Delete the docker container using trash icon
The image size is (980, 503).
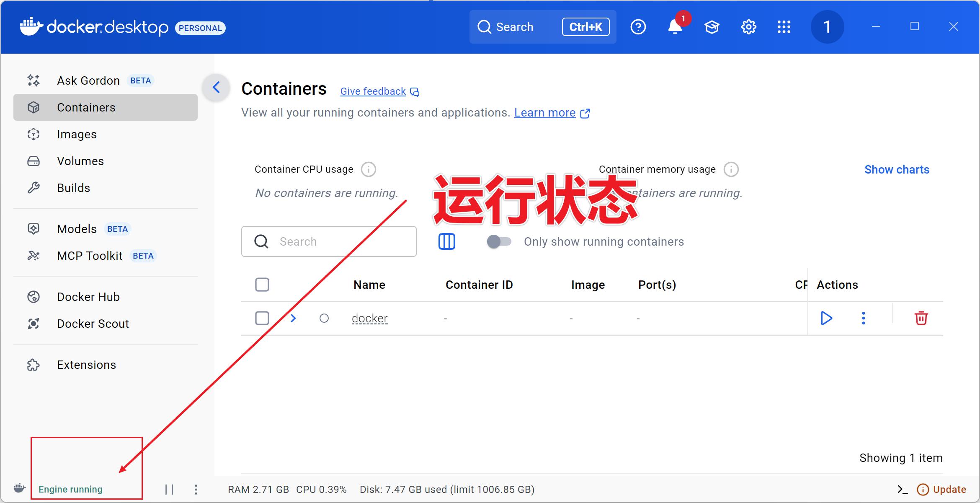921,318
